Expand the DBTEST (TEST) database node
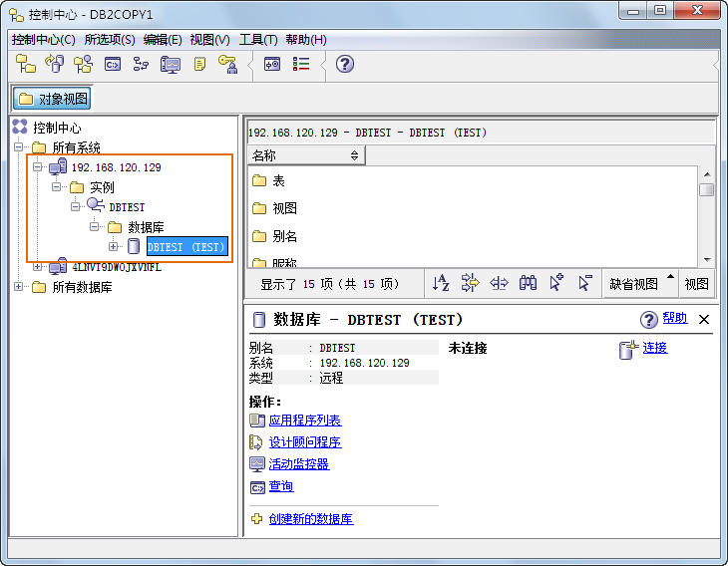The width and height of the screenshot is (728, 566). [x=113, y=246]
